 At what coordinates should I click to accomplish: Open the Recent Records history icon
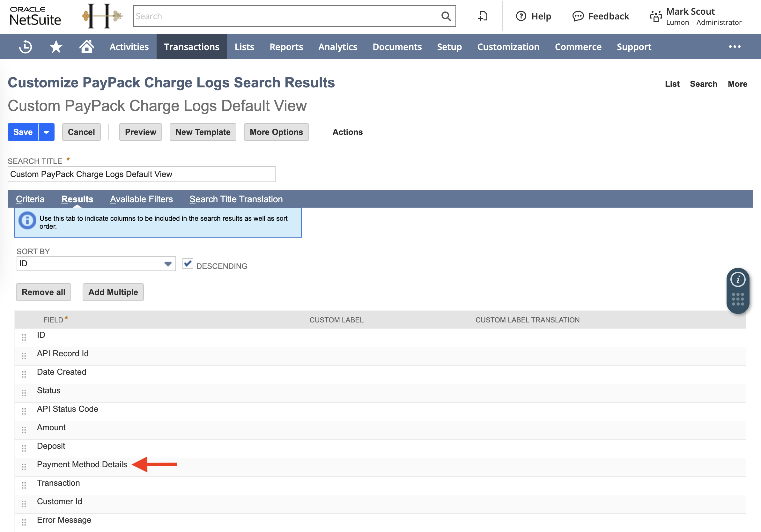click(26, 47)
